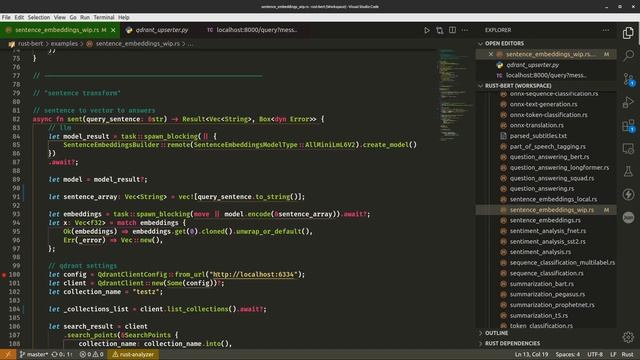Follow the http://localhost:6334 link in code
This screenshot has height=360, width=640.
[x=253, y=275]
